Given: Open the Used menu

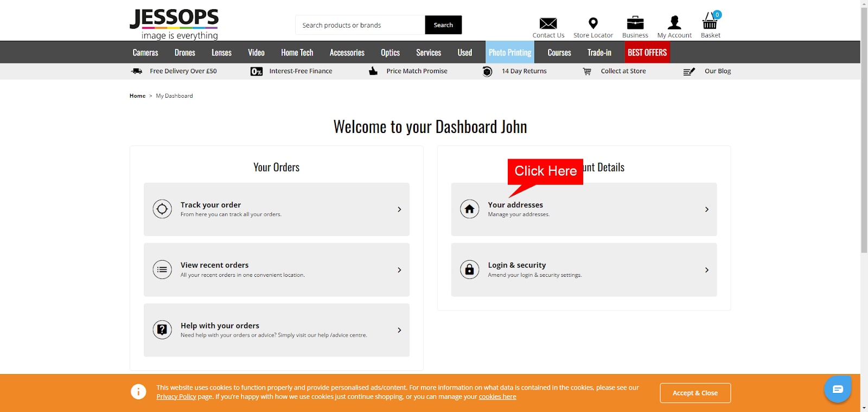Looking at the screenshot, I should tap(465, 53).
